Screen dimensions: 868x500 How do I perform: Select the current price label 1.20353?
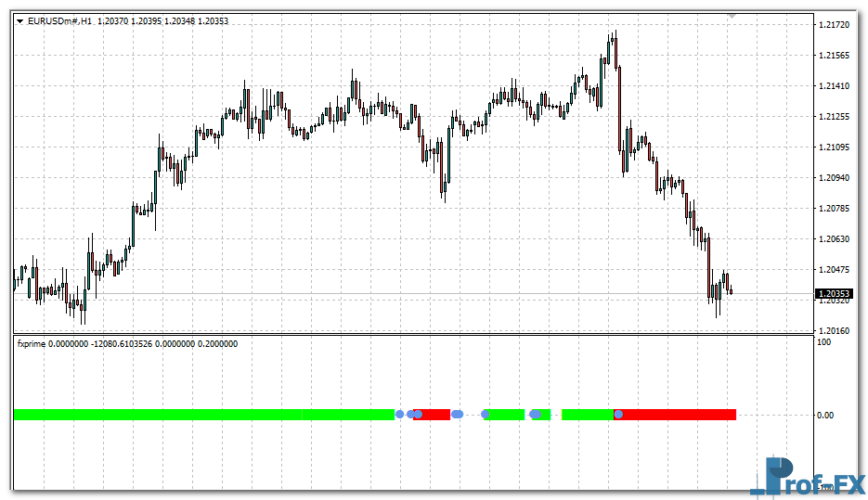(x=833, y=294)
